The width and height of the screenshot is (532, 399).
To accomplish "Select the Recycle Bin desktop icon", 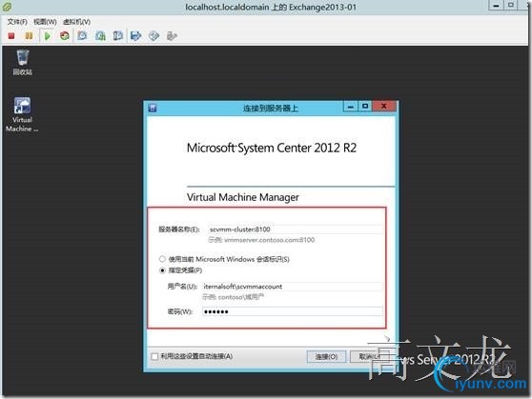I will click(22, 63).
